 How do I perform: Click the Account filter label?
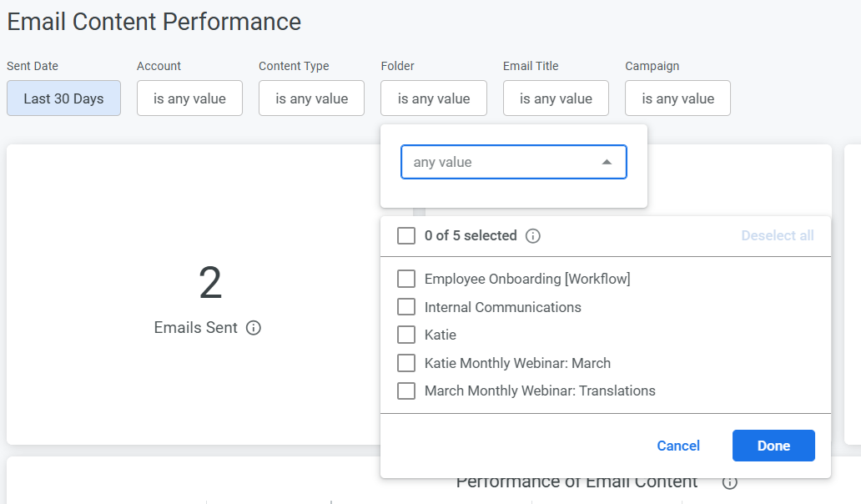pos(159,66)
